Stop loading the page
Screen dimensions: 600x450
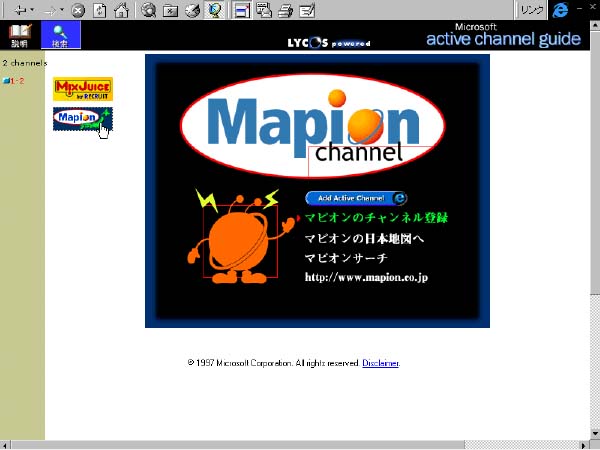point(78,10)
